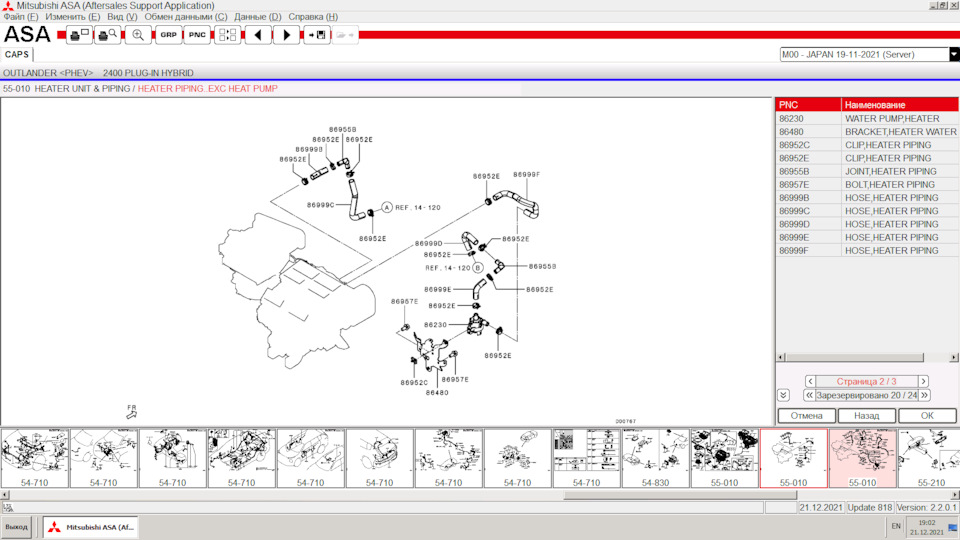Click the GRP group toolbar button
960x540 pixels.
tap(168, 35)
